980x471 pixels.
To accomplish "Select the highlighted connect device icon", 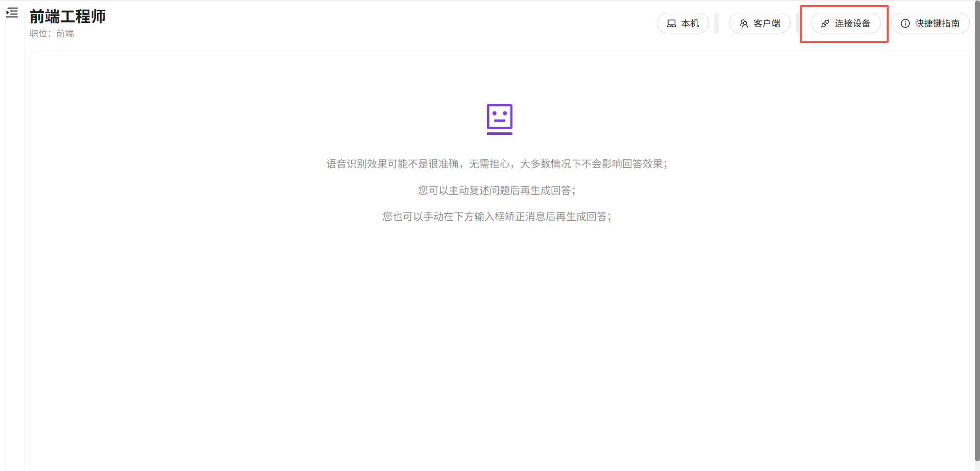I will (825, 23).
